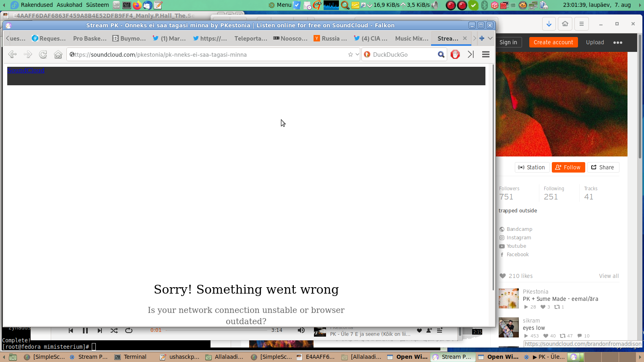Share this SoundCloud profile
This screenshot has width=644, height=362.
(x=603, y=167)
